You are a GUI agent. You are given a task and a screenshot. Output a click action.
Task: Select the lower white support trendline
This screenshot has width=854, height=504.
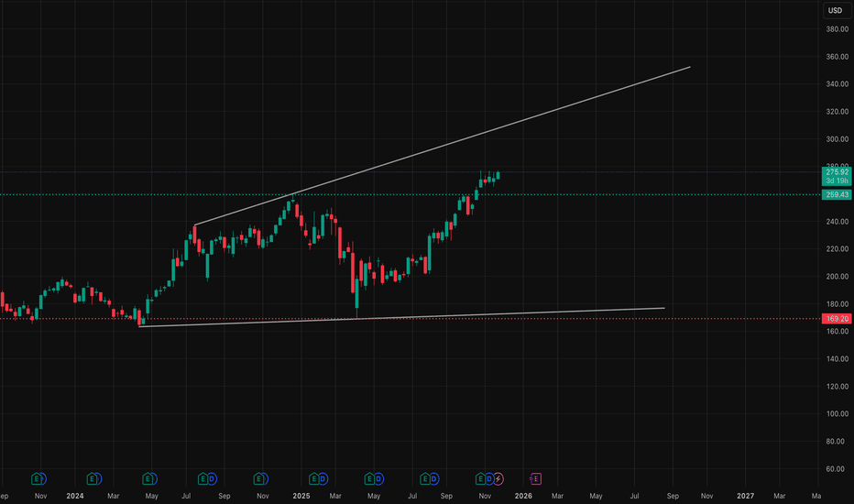[x=458, y=314]
